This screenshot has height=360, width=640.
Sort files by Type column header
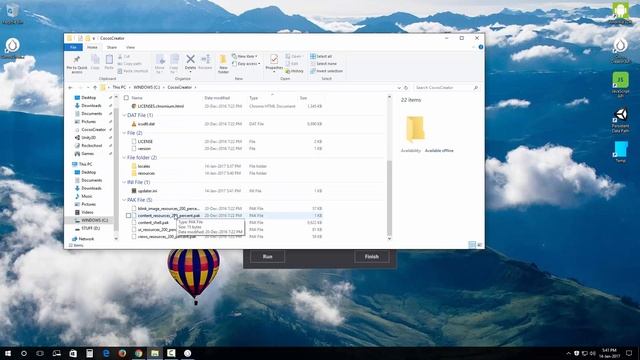click(254, 98)
